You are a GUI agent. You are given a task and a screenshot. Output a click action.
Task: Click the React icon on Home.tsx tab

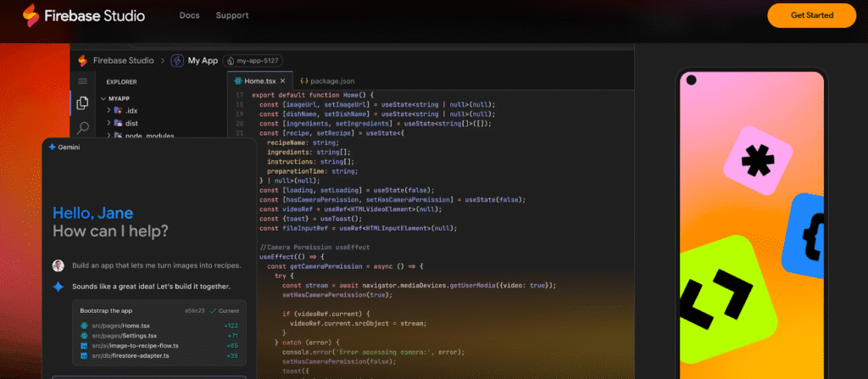(238, 81)
